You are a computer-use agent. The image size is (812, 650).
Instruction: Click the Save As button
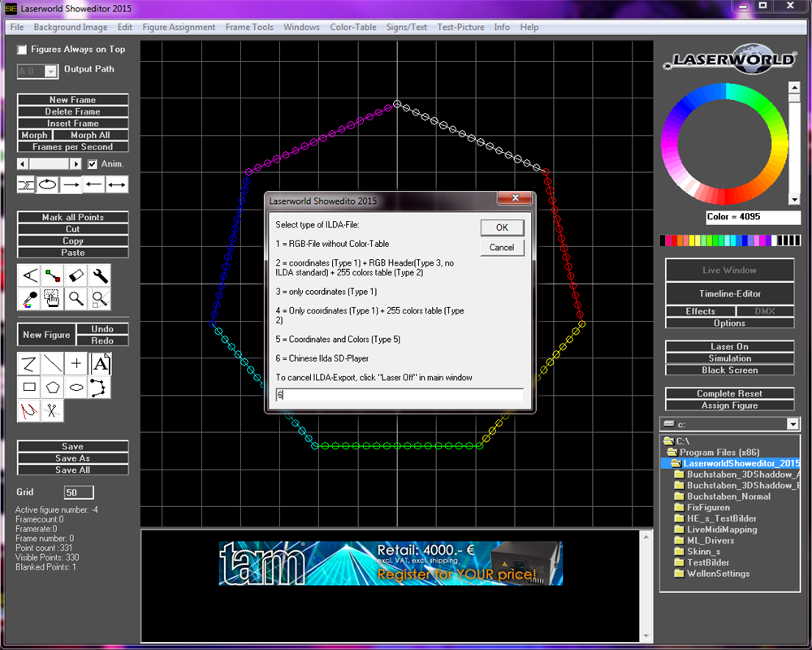coord(72,458)
